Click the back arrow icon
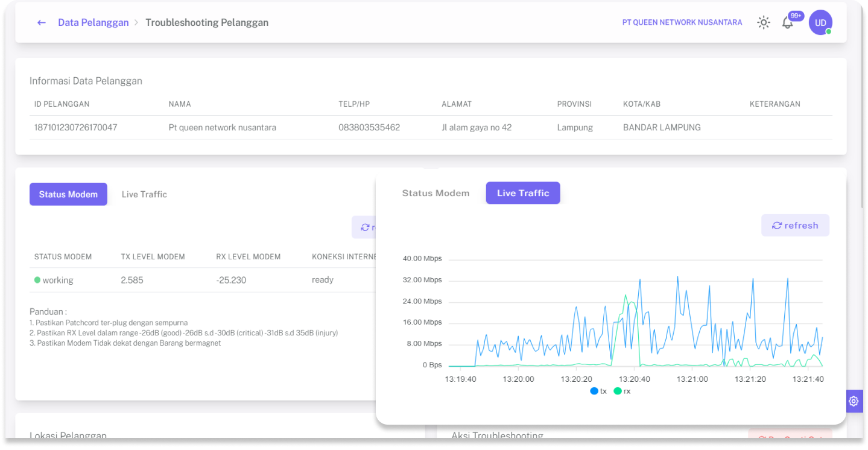The width and height of the screenshot is (868, 450). 42,23
